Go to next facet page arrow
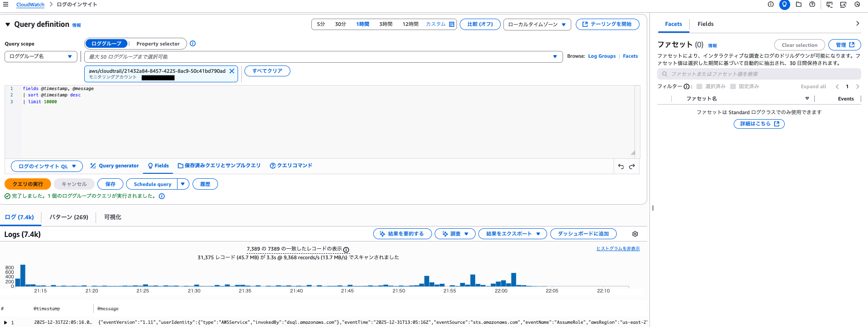868x327 pixels. pos(858,86)
